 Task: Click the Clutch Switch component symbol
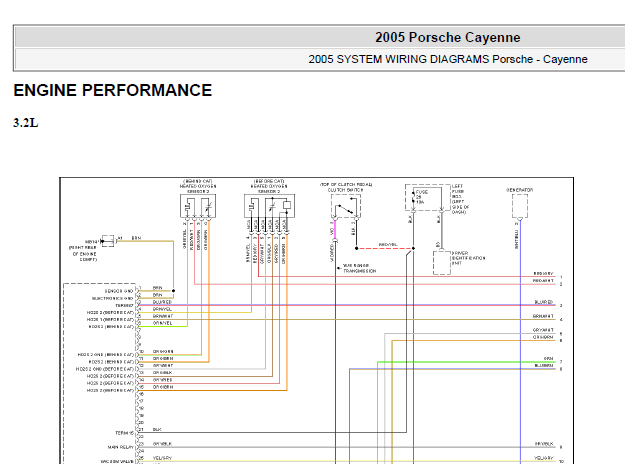coord(346,207)
